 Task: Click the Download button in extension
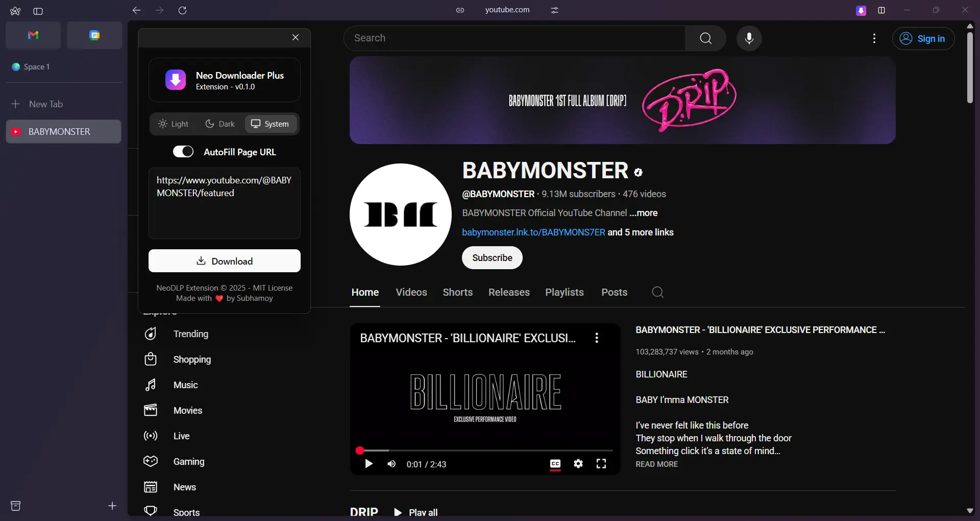pyautogui.click(x=225, y=261)
